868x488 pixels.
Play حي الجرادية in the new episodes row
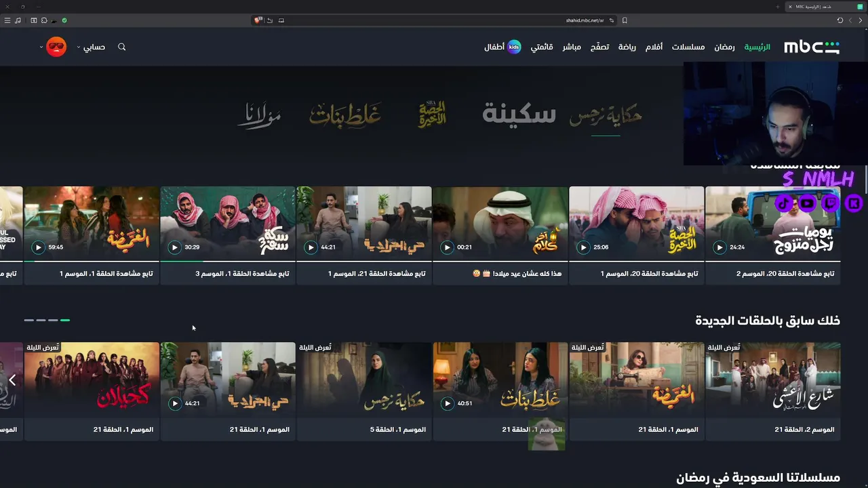point(174,403)
